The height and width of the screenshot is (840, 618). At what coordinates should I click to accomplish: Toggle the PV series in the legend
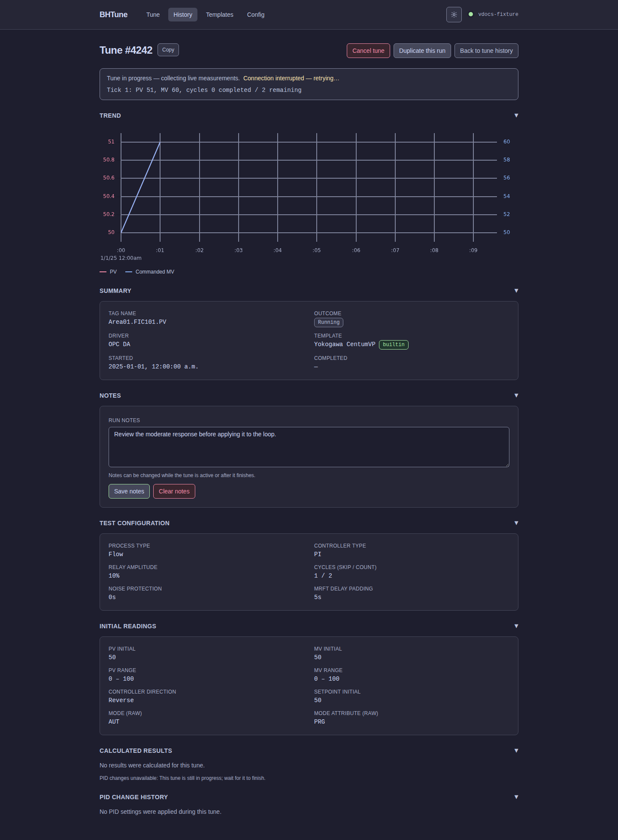point(108,272)
